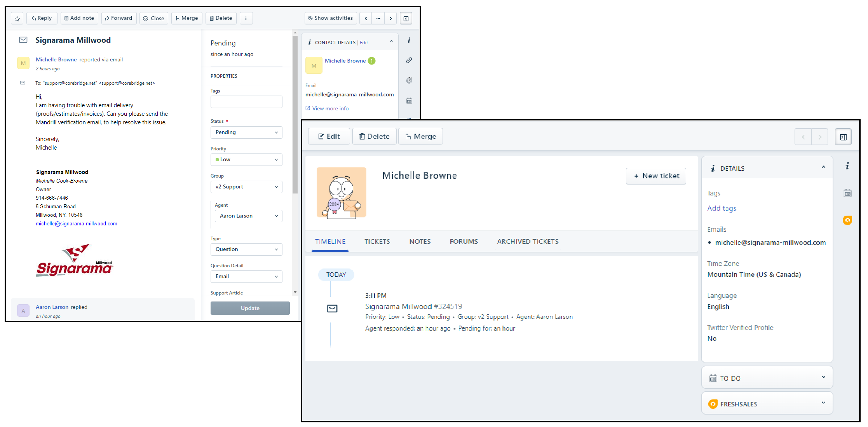
Task: Star this ticket with the star icon
Action: click(x=17, y=18)
